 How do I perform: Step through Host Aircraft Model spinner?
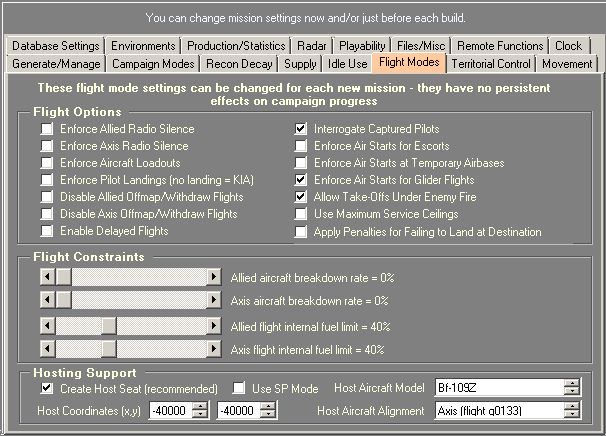(x=571, y=388)
